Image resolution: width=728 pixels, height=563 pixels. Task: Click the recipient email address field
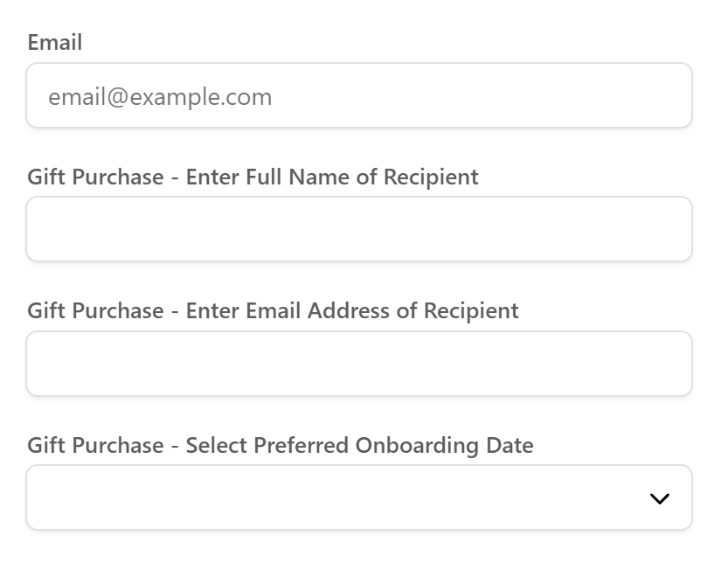[358, 364]
